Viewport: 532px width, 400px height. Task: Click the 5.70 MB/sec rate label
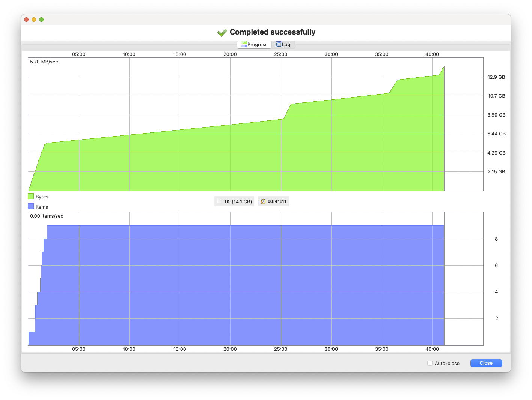(x=44, y=62)
